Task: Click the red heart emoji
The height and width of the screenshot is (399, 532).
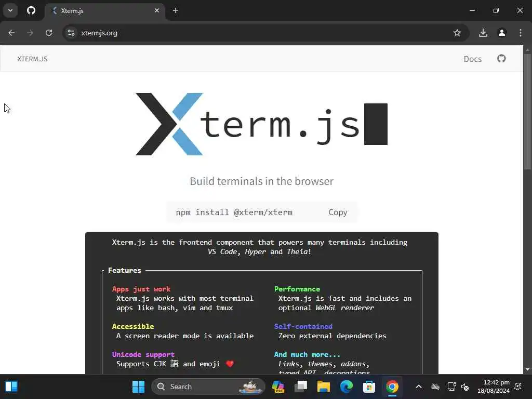Action: coord(230,364)
